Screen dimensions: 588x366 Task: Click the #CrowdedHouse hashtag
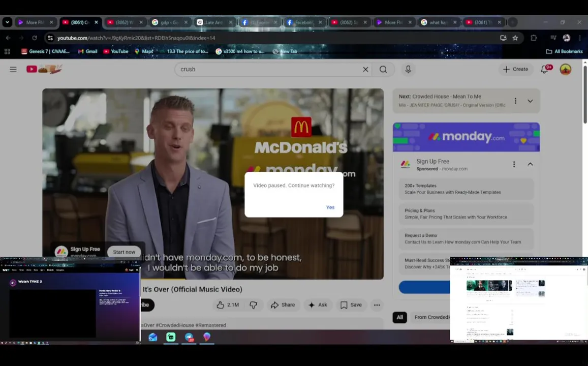click(173, 325)
